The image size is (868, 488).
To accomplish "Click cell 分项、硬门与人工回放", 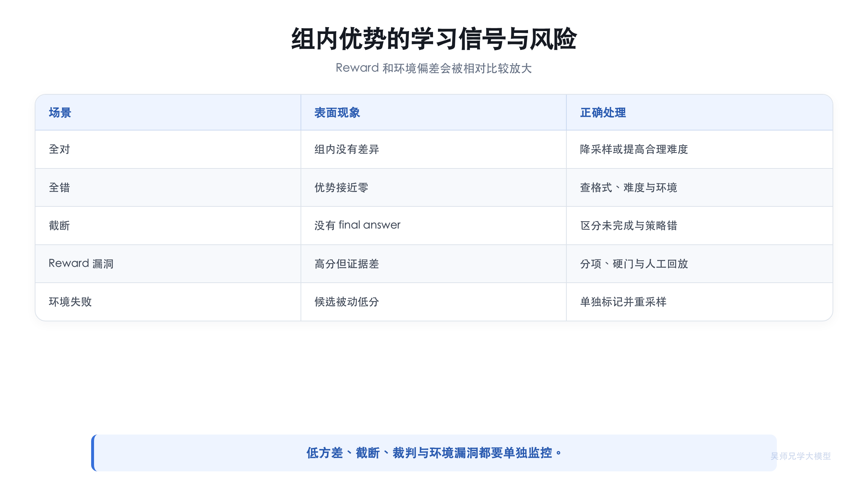I will click(699, 264).
